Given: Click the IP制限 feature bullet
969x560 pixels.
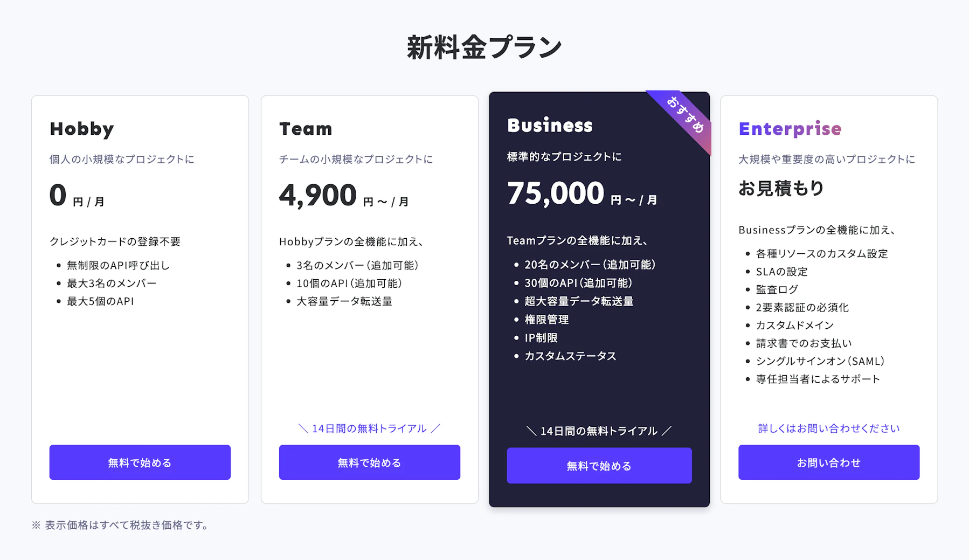Looking at the screenshot, I should point(541,338).
